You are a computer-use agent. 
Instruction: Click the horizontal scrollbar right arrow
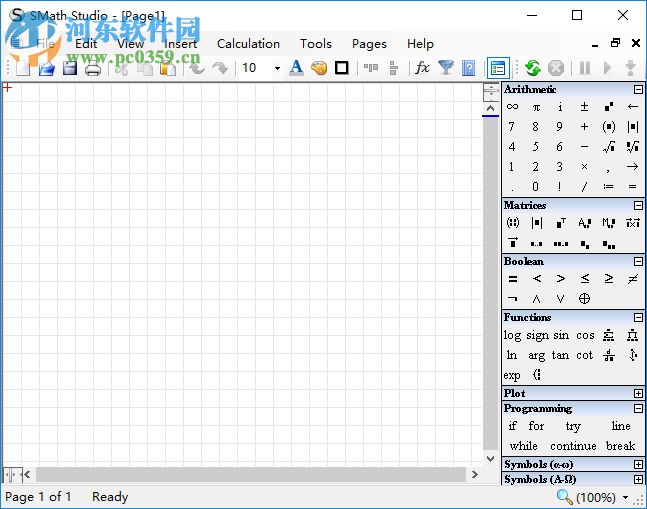point(475,475)
